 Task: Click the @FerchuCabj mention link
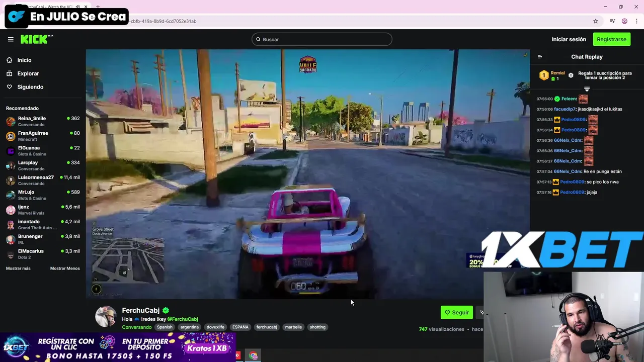pyautogui.click(x=183, y=319)
